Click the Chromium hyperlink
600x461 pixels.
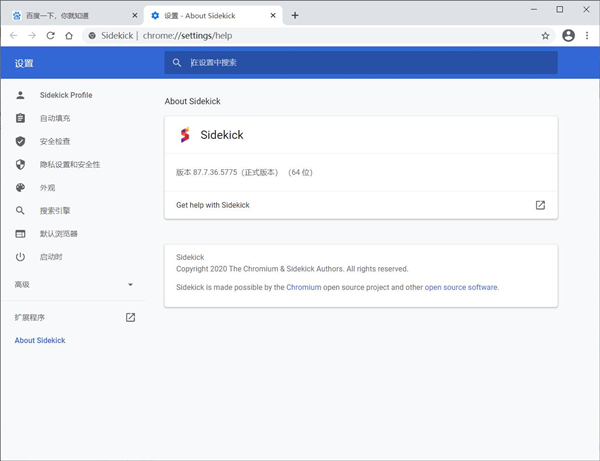(303, 287)
